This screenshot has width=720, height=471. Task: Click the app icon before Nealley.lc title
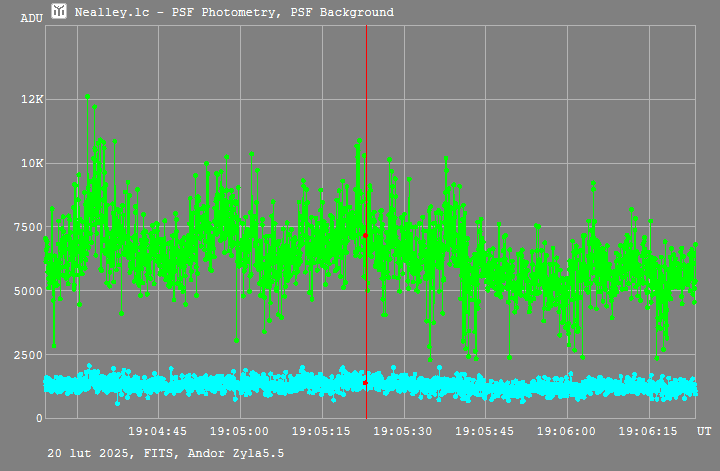coord(59,11)
